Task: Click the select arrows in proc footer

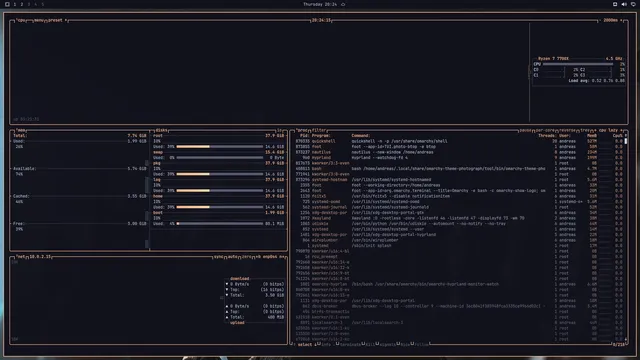Action: point(305,344)
